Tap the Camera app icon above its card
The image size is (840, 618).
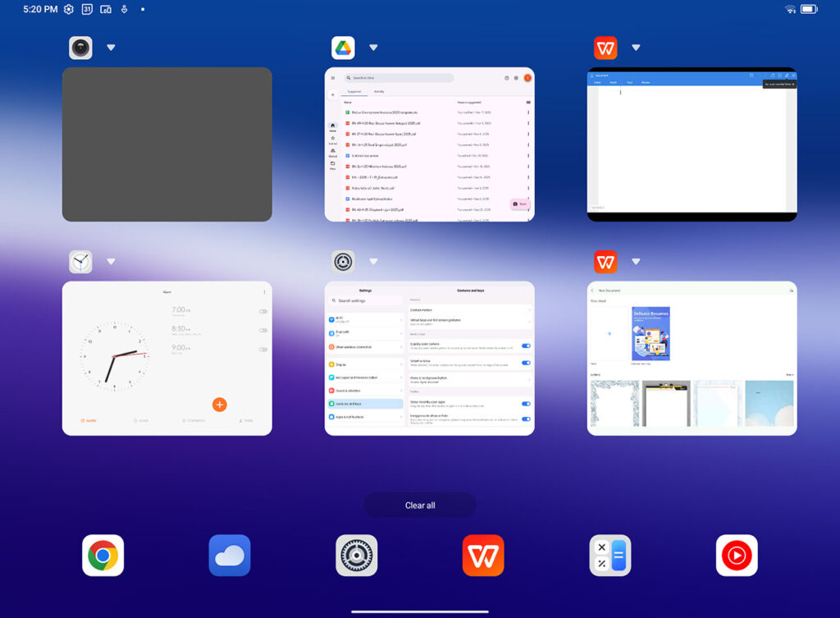point(80,48)
